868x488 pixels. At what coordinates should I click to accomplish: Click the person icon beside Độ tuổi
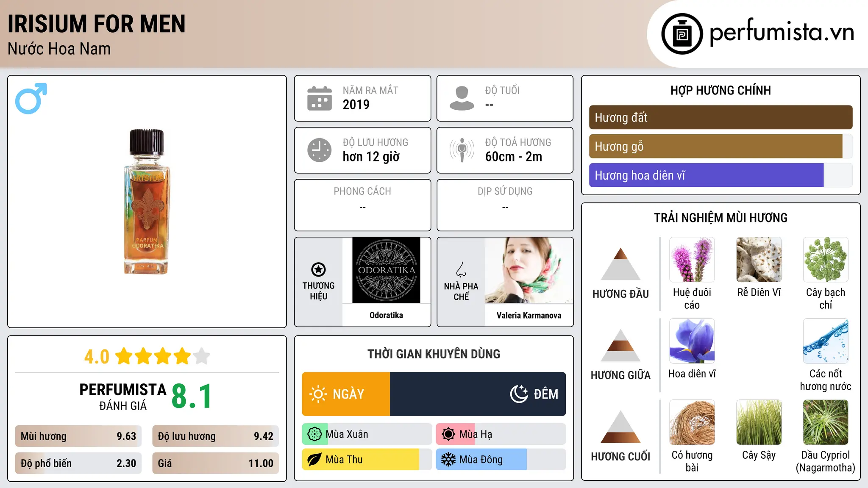pyautogui.click(x=462, y=98)
